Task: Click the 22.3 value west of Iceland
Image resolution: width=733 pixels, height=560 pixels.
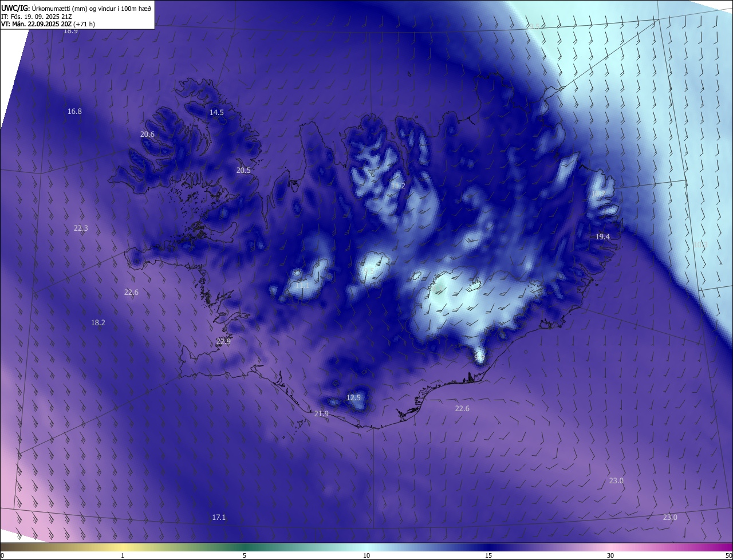Action: point(81,228)
